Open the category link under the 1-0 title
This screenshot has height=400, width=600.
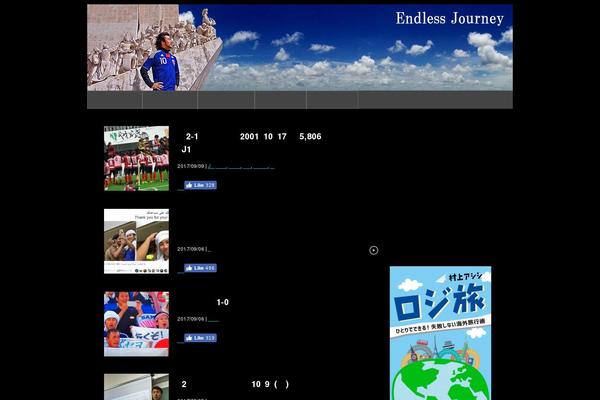tap(213, 319)
